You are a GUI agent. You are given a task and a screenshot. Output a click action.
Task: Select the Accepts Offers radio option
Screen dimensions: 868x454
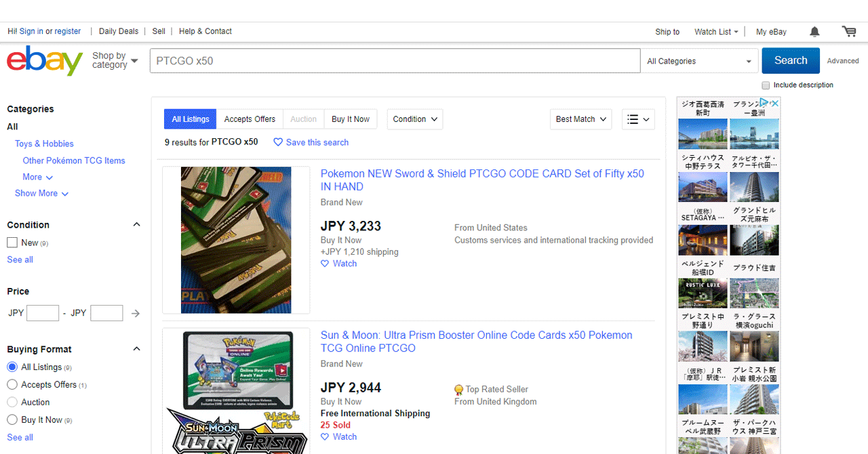pyautogui.click(x=12, y=385)
